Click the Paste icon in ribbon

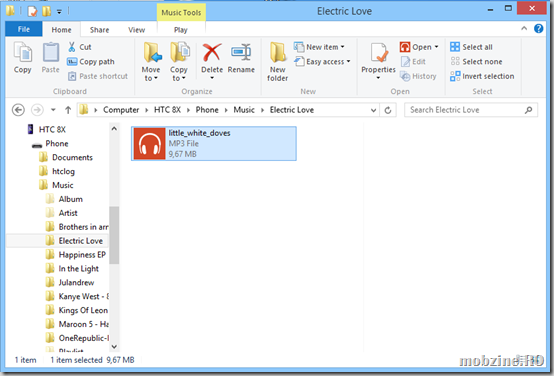51,57
